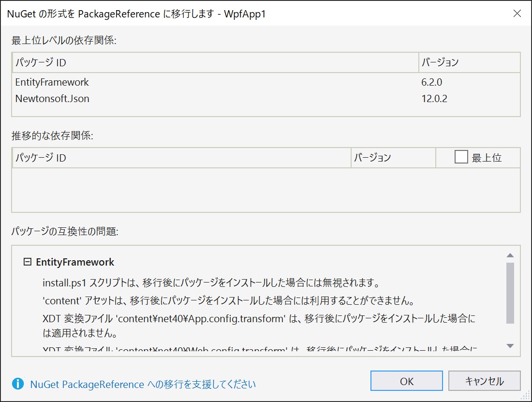Toggle the 最上位 header checkbox
The height and width of the screenshot is (402, 532).
461,157
